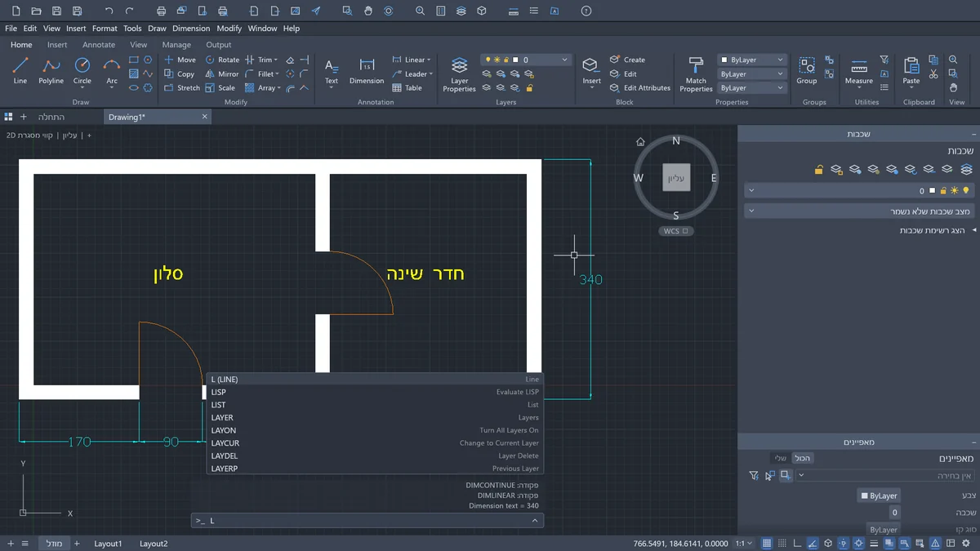Select the Line drawing tool
The height and width of the screenshot is (551, 980).
pos(20,70)
